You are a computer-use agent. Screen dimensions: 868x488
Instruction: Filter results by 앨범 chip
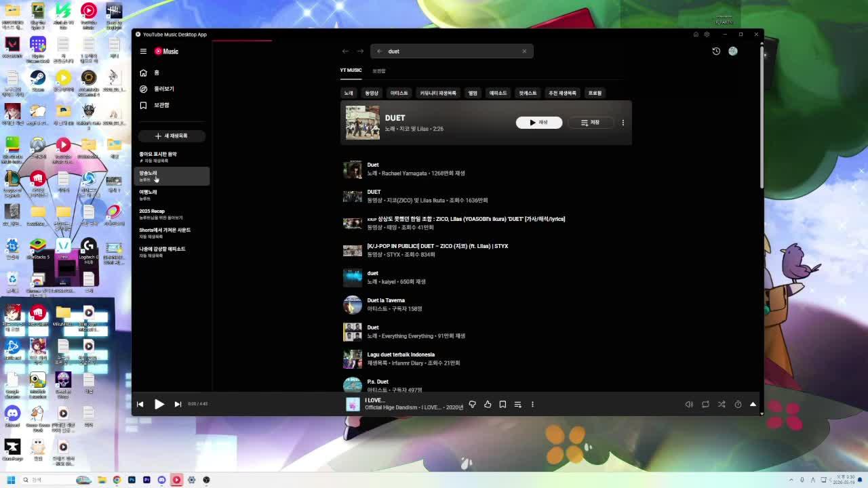tap(473, 93)
